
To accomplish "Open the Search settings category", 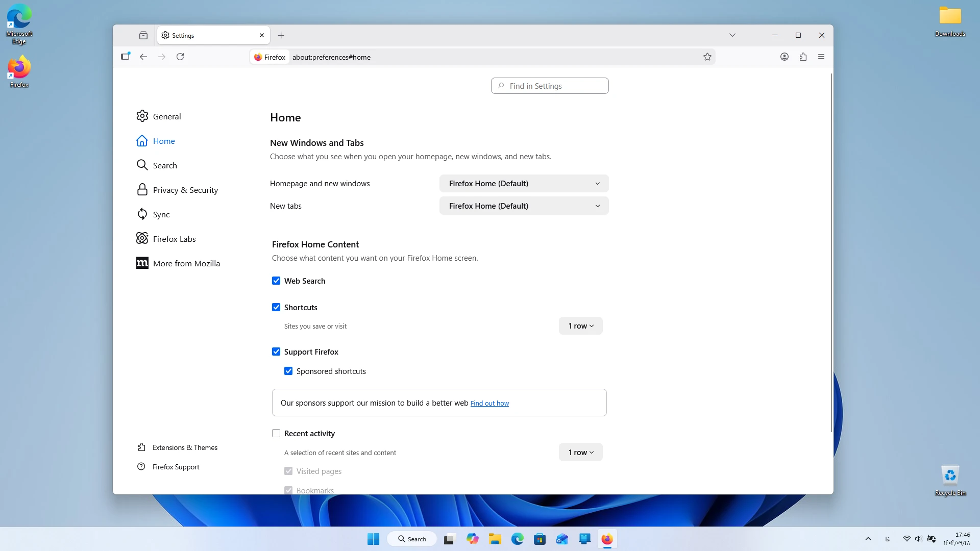I will pos(157,165).
